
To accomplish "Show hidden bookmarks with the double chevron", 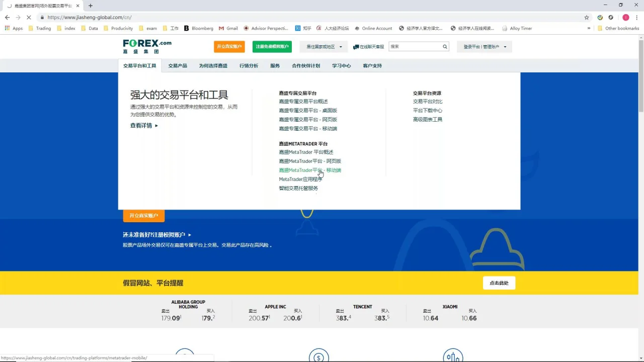I will coord(589,28).
